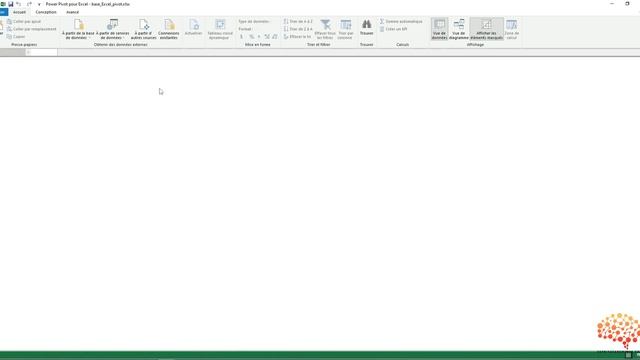The width and height of the screenshot is (640, 360).
Task: Minimize the Power Pivot window
Action: pyautogui.click(x=612, y=4)
